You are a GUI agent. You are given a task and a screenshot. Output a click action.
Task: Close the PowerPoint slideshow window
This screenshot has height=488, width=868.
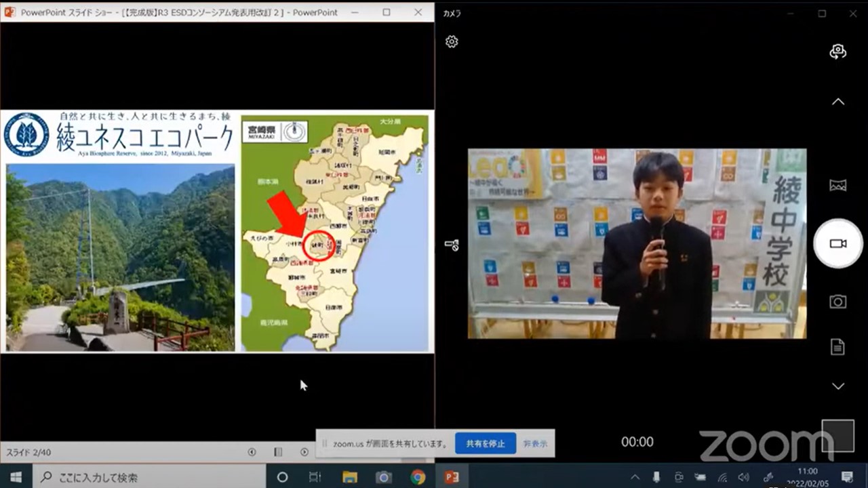click(x=418, y=12)
